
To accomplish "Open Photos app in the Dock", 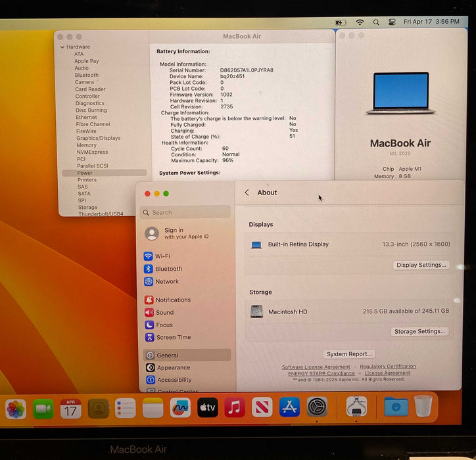I will pos(16,409).
